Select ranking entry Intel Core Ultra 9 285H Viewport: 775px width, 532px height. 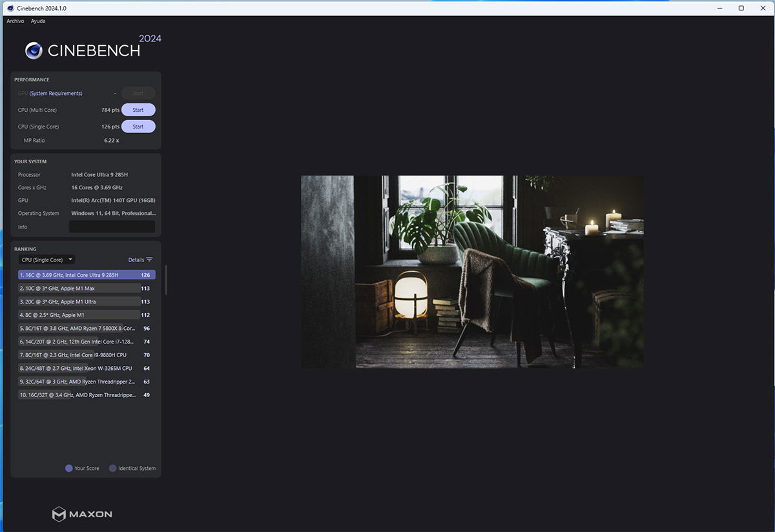coord(87,275)
